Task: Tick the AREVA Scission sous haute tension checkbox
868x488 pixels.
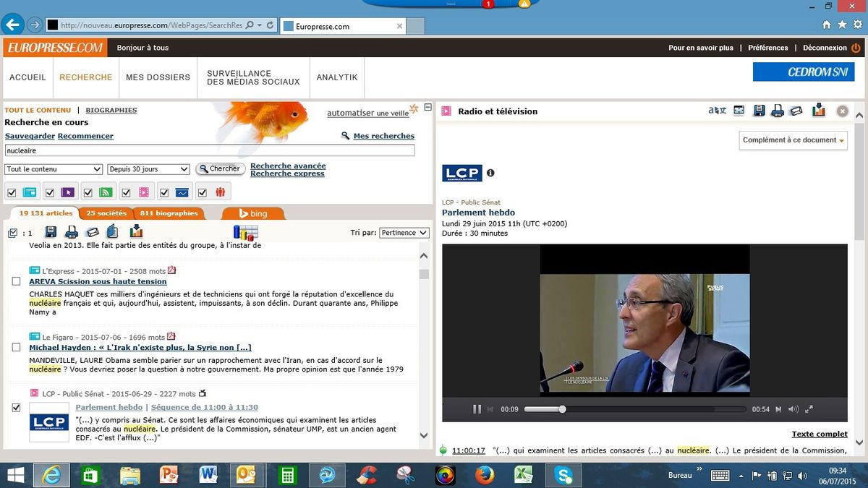Action: point(17,281)
